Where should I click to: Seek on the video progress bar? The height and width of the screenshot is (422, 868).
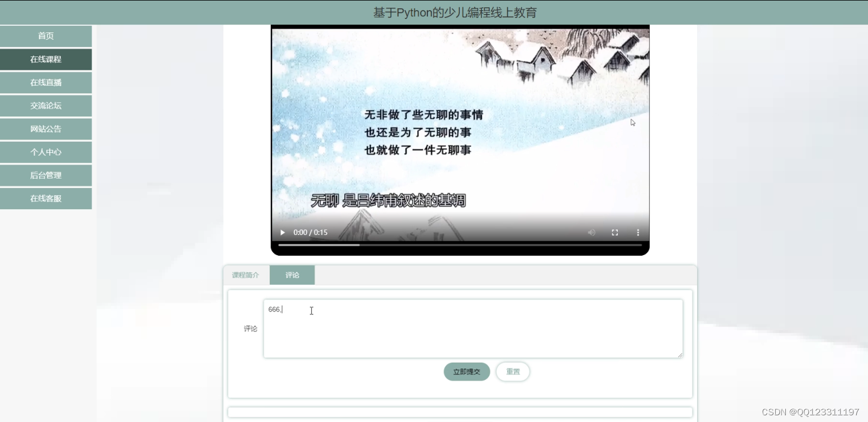(x=460, y=244)
